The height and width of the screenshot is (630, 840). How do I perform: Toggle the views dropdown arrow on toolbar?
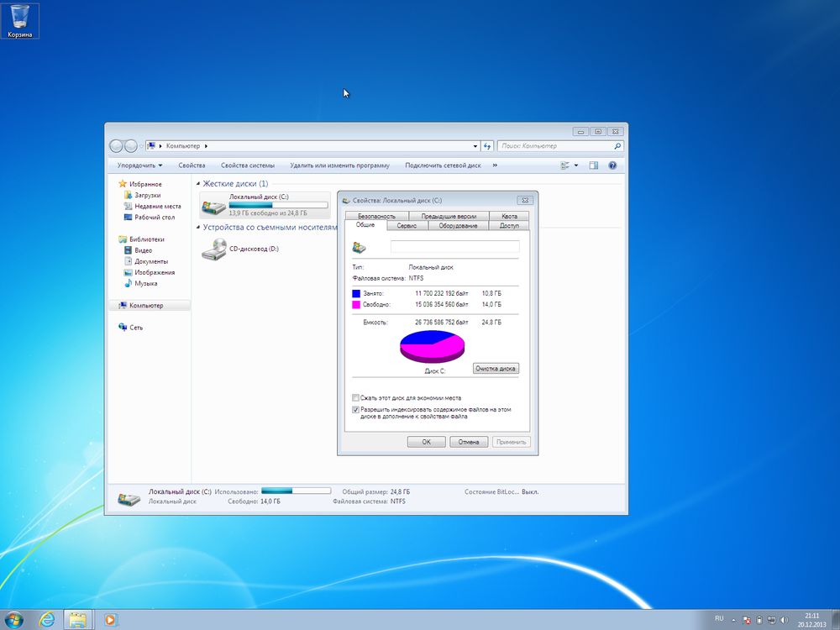pos(575,165)
